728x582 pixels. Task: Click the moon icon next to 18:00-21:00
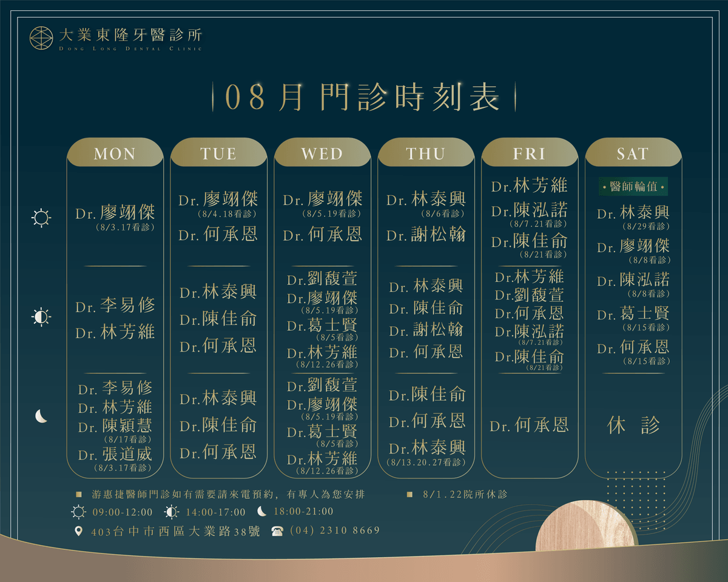pos(261,511)
